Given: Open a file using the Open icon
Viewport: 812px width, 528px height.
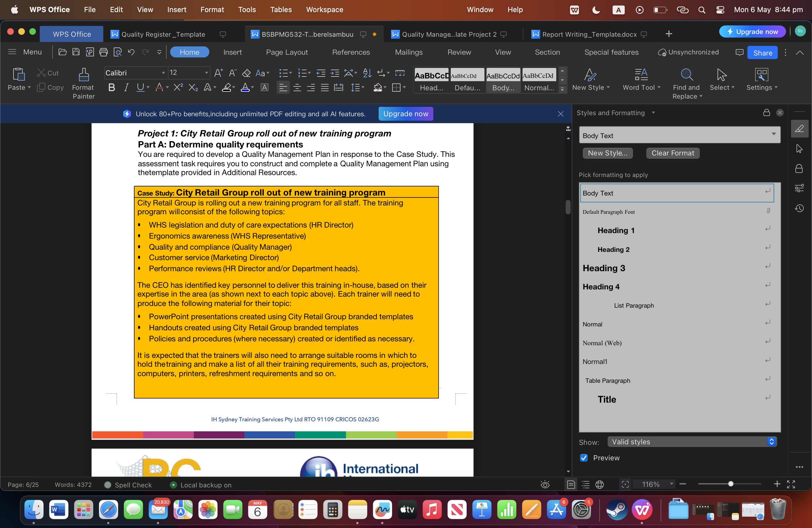Looking at the screenshot, I should 62,52.
